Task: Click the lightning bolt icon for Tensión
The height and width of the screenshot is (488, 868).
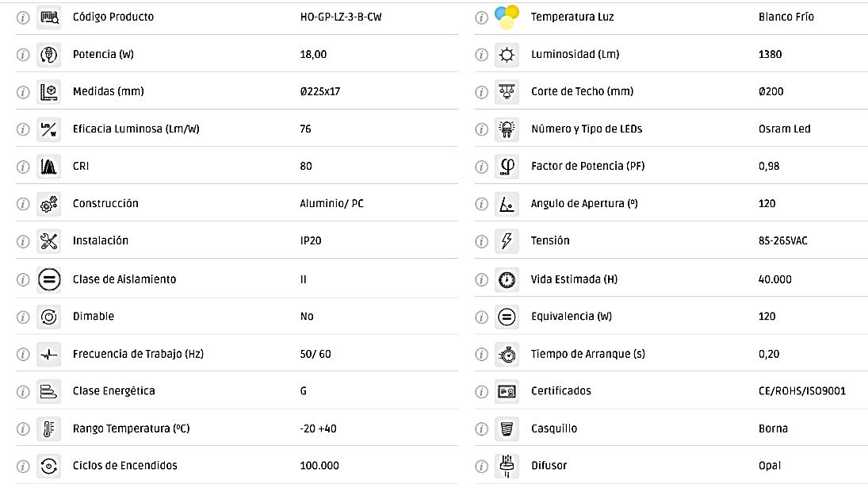Action: click(507, 240)
